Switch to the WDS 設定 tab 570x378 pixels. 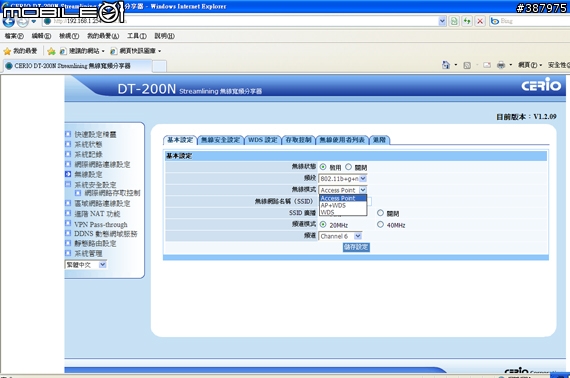pyautogui.click(x=262, y=140)
